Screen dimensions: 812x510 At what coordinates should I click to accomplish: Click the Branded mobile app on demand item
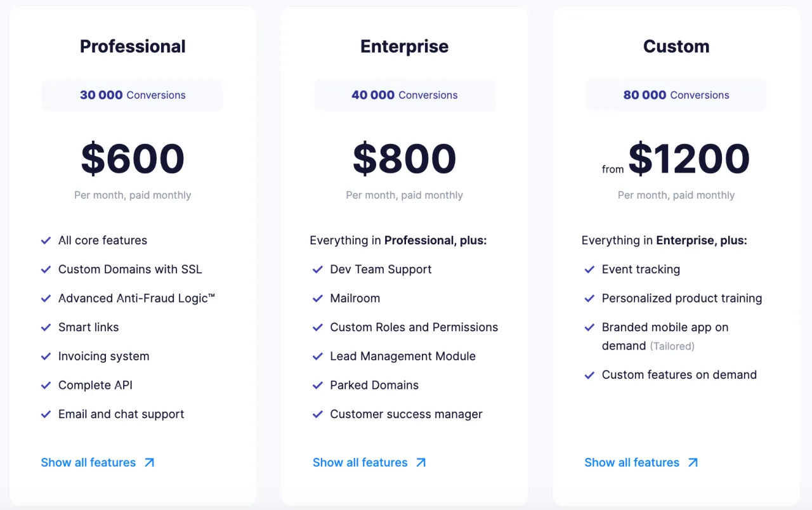[665, 336]
